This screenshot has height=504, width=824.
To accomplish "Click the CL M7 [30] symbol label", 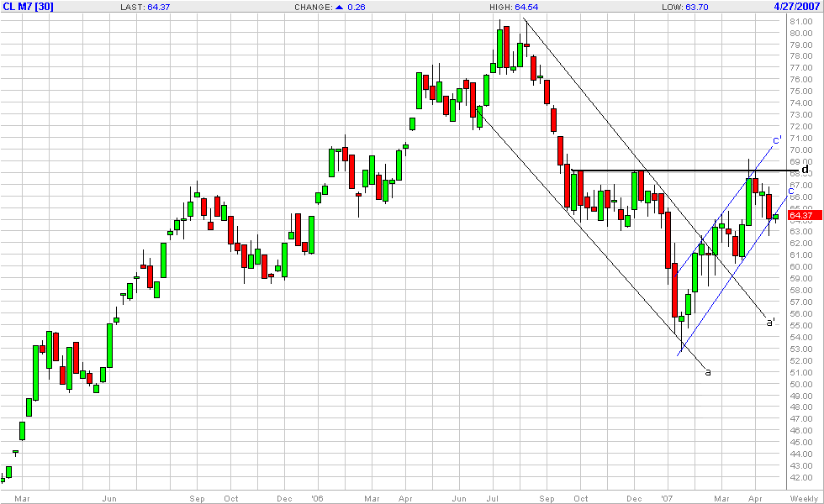I will pyautogui.click(x=28, y=7).
